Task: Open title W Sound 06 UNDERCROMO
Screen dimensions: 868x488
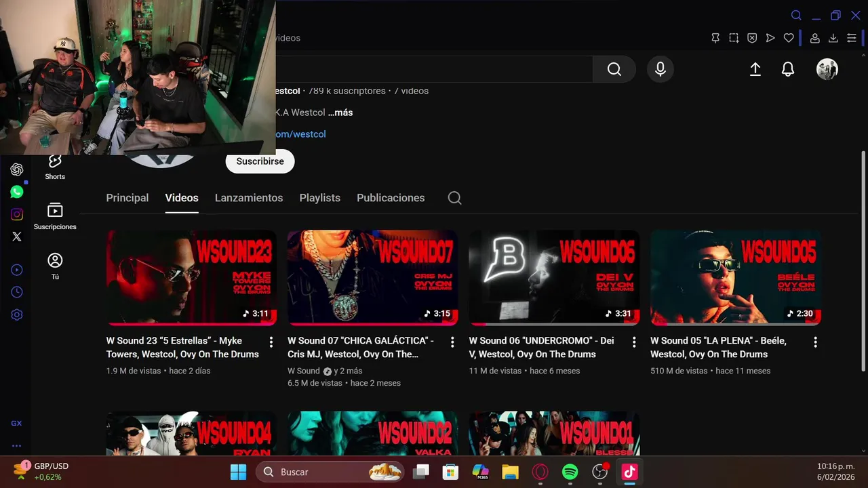Action: point(541,347)
